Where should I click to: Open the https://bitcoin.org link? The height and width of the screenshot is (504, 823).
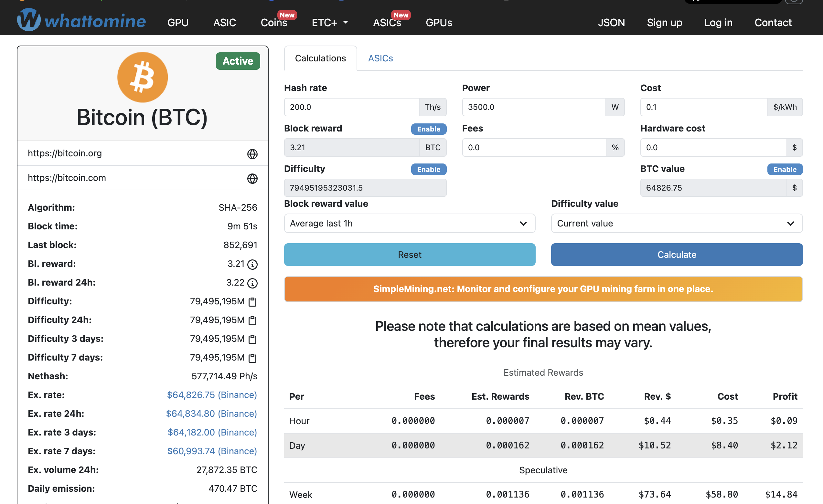(x=65, y=153)
